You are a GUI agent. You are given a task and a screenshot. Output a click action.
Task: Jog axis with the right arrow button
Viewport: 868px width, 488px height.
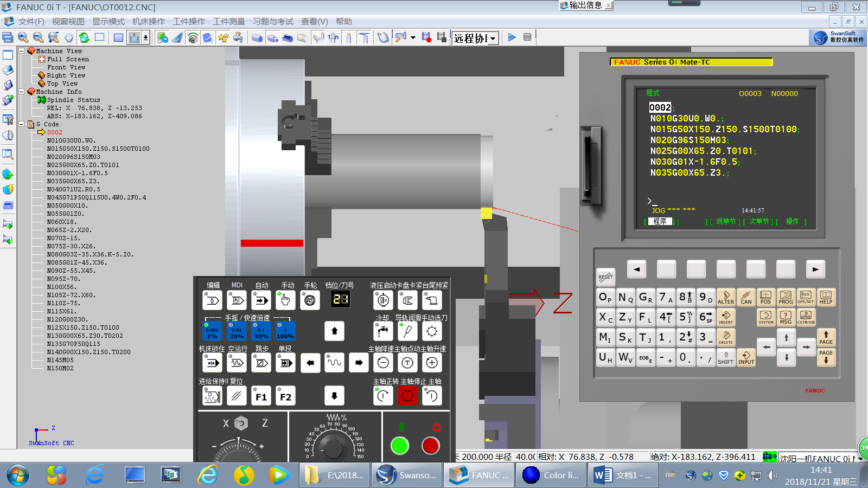pos(359,363)
